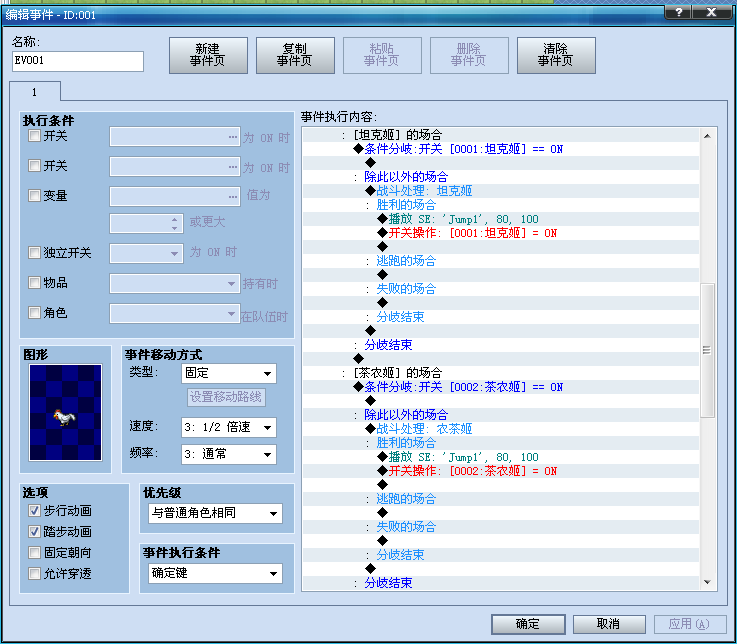This screenshot has width=737, height=644.
Task: Open the 物品 dropdown list
Action: 175,284
